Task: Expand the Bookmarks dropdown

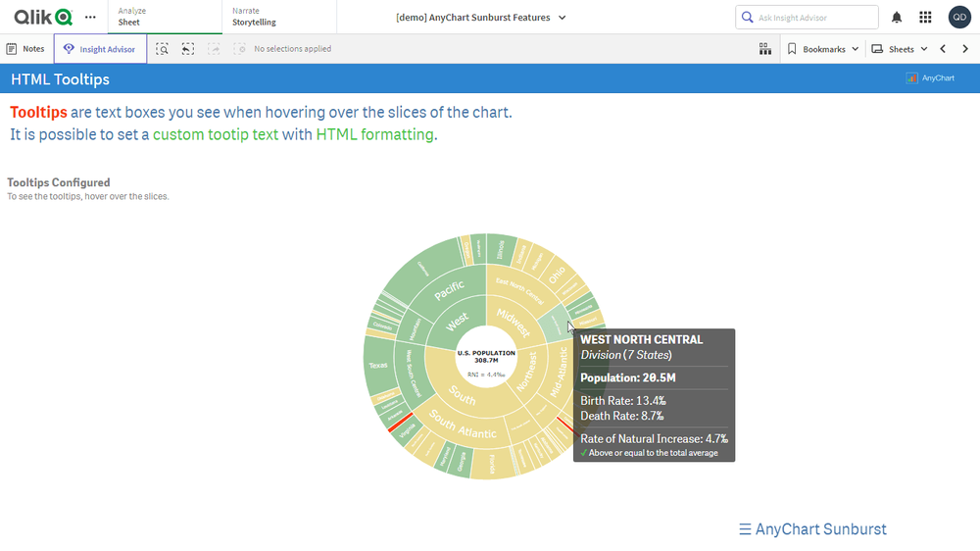Action: [823, 49]
